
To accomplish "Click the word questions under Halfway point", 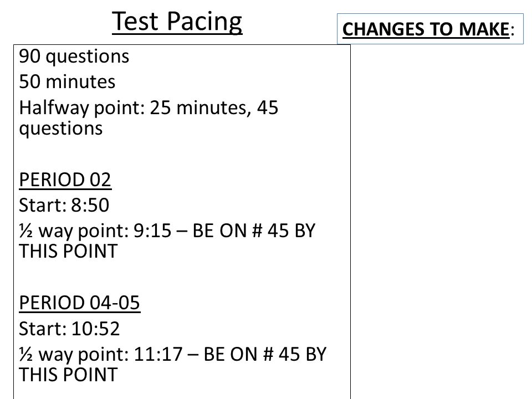I will click(x=61, y=129).
